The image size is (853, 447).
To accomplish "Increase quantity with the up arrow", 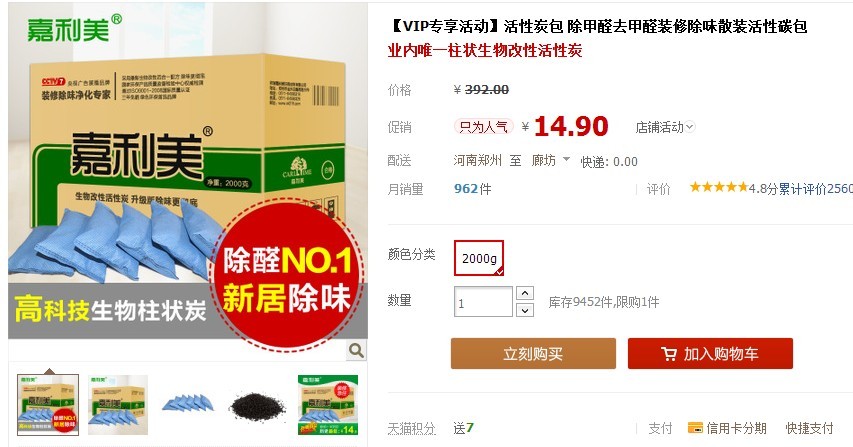I will [524, 293].
